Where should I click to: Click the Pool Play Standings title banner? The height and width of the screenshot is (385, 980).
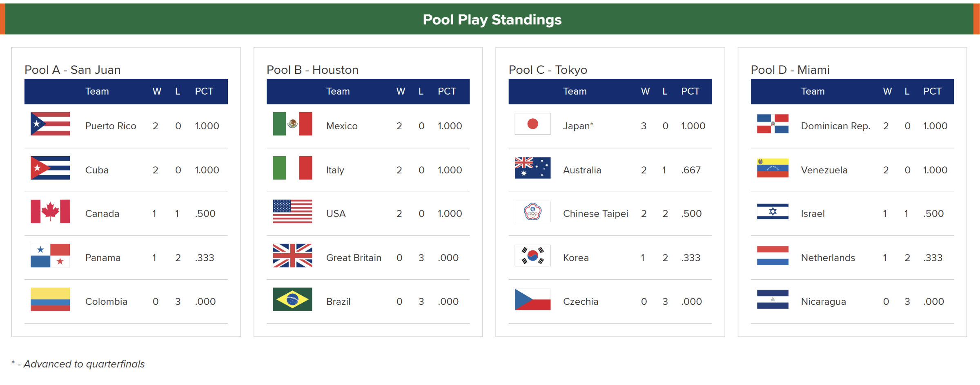click(x=492, y=20)
